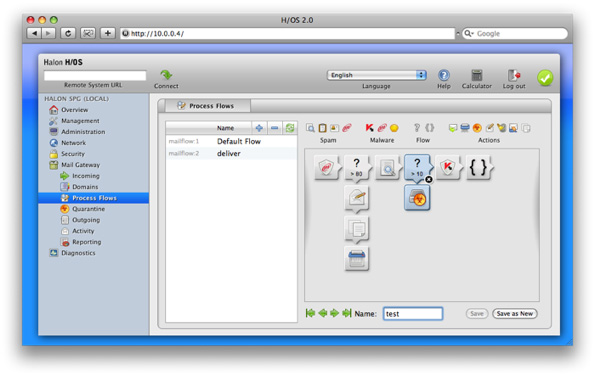
Task: Open Incoming under Mail Gateway
Action: [x=86, y=176]
